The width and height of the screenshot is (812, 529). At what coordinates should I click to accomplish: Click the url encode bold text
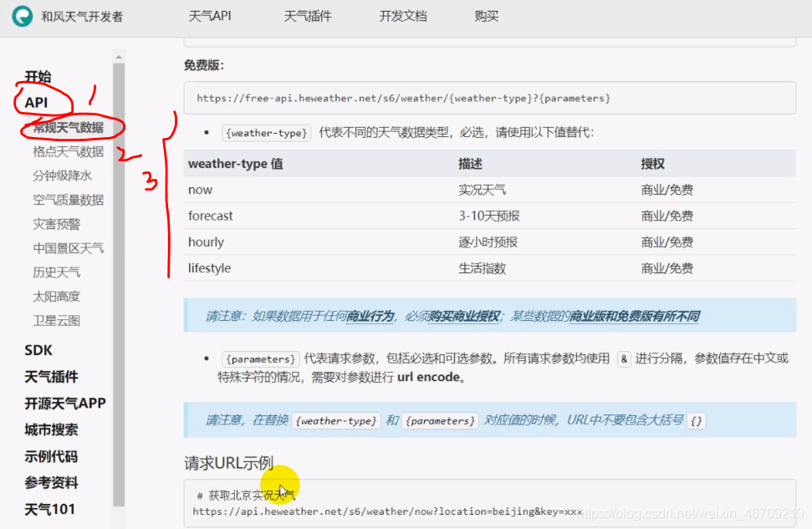point(429,377)
